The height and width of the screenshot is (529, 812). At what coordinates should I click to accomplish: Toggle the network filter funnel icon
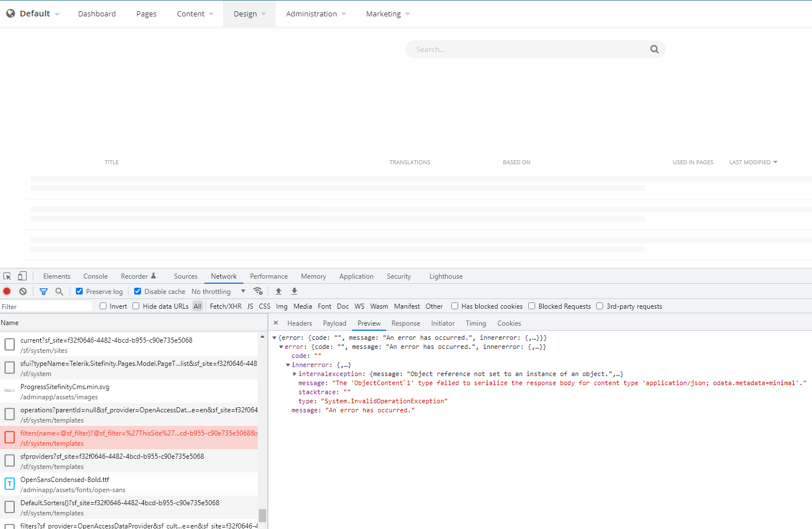(x=44, y=291)
